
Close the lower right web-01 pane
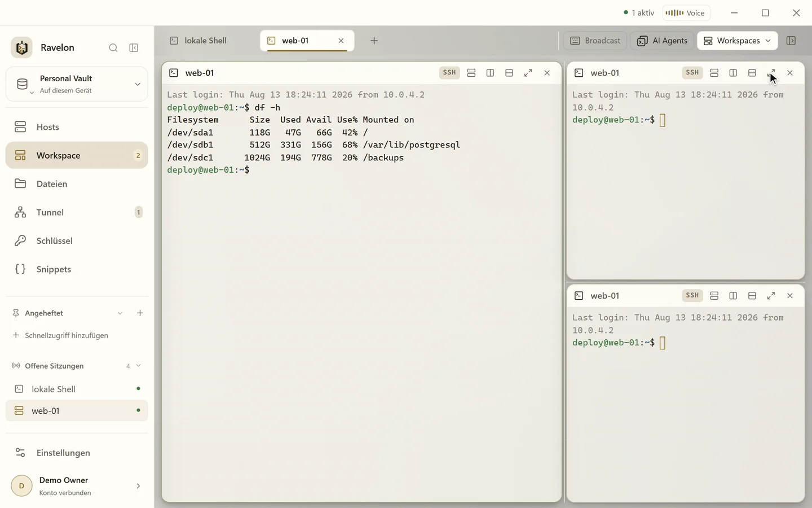pos(790,296)
